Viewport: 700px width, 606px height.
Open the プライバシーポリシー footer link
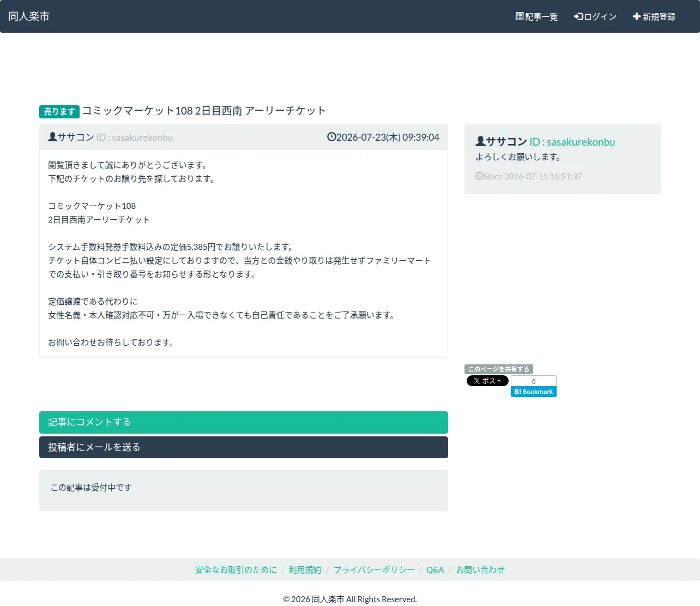coord(374,570)
